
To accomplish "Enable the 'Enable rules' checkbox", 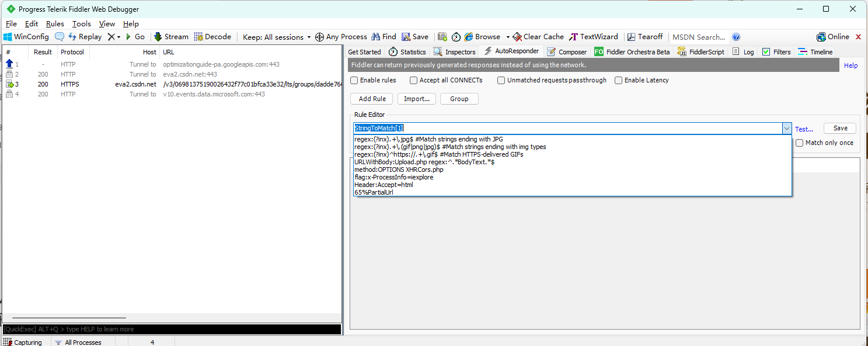I will coord(354,80).
